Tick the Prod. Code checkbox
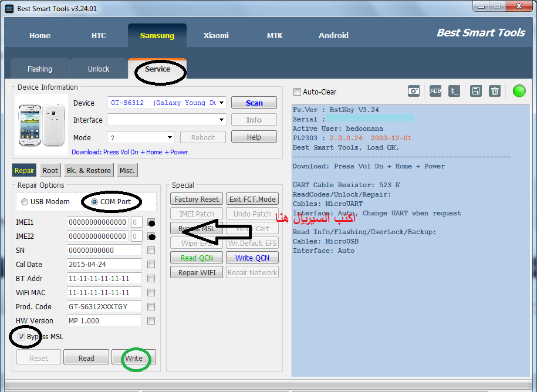The width and height of the screenshot is (537, 392). click(151, 307)
